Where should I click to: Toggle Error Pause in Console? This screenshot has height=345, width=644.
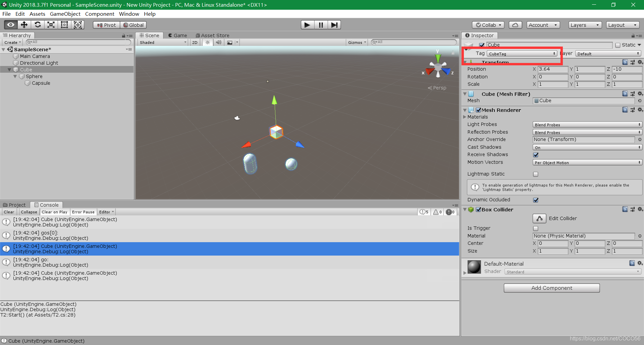83,212
